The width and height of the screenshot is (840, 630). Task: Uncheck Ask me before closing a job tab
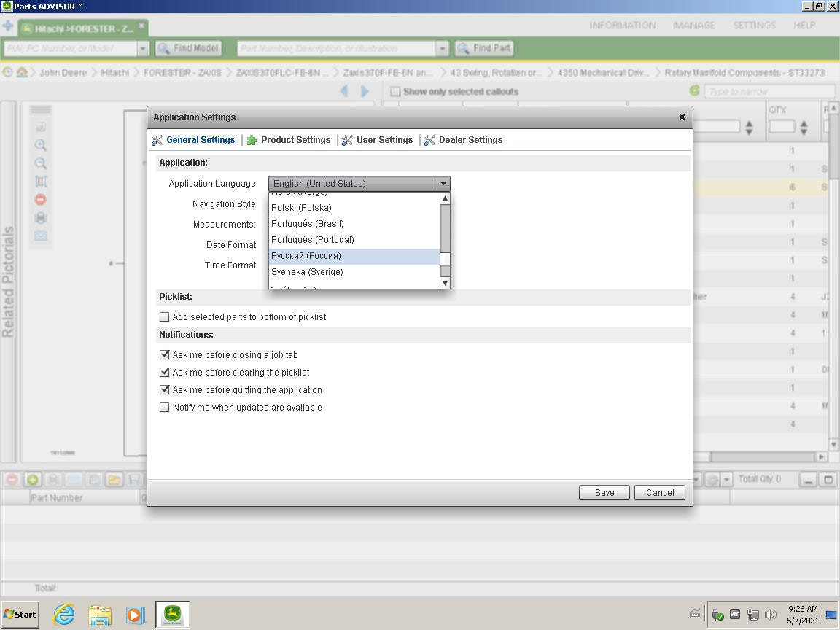pyautogui.click(x=165, y=355)
